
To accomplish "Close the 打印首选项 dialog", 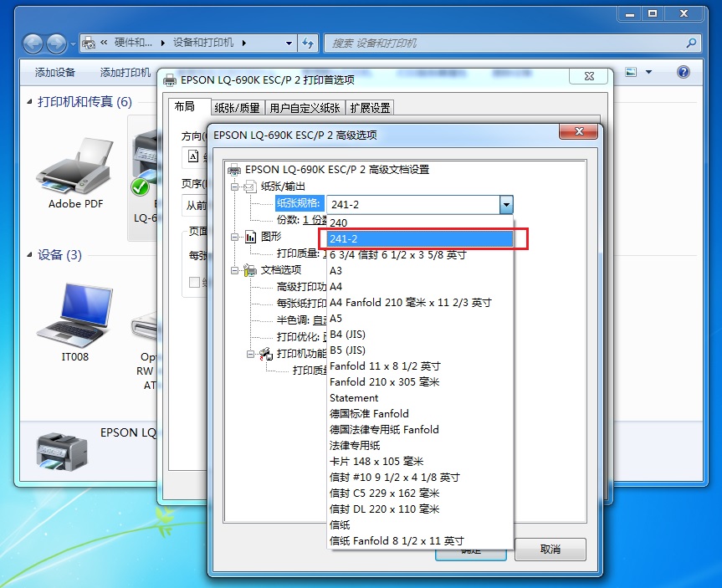I will [589, 76].
